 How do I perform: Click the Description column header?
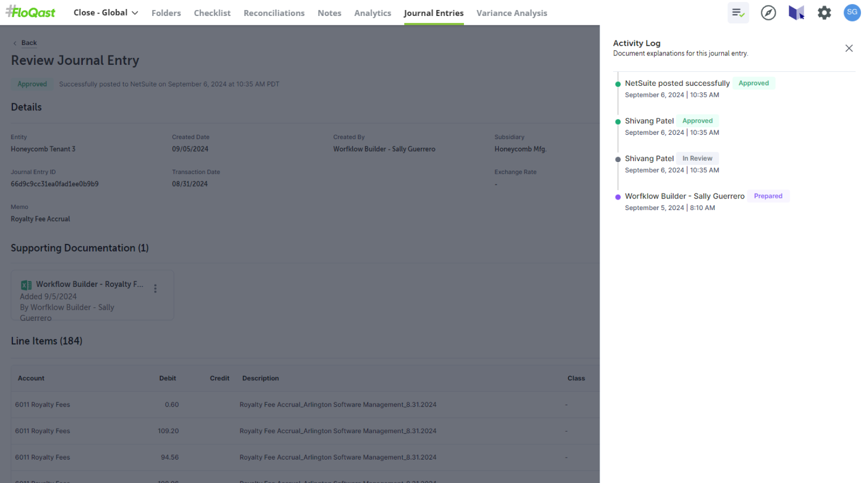coord(260,378)
